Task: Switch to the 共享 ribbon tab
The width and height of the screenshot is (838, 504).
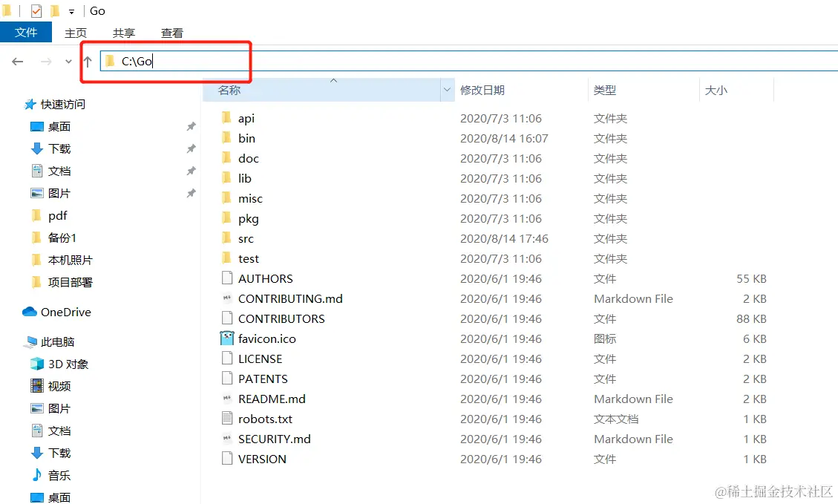Action: pyautogui.click(x=124, y=33)
